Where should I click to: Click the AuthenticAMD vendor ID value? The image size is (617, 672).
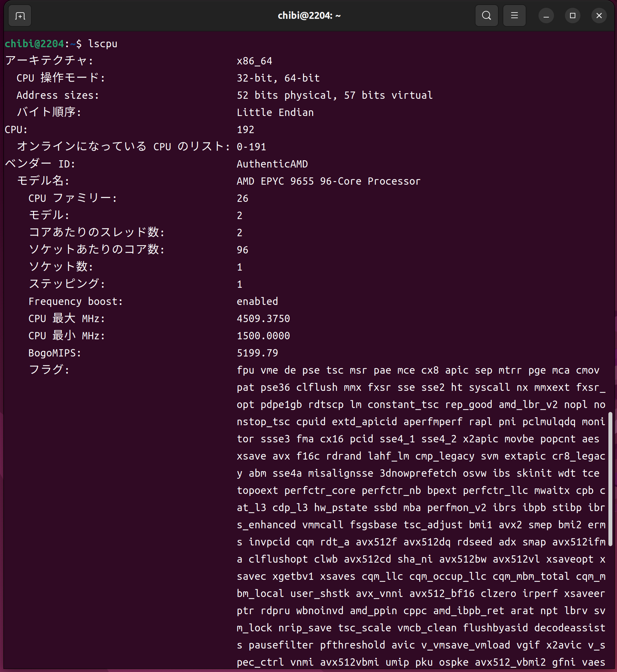coord(272,164)
